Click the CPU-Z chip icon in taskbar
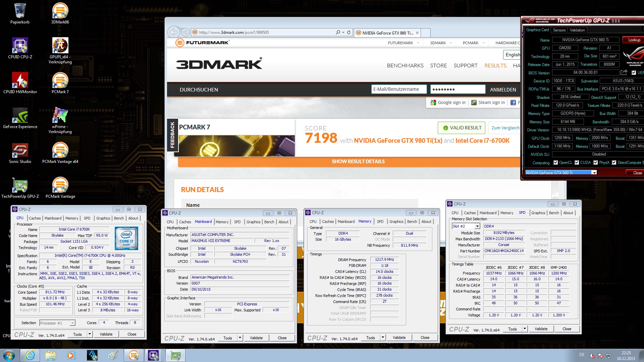644x362 pixels. point(153,355)
